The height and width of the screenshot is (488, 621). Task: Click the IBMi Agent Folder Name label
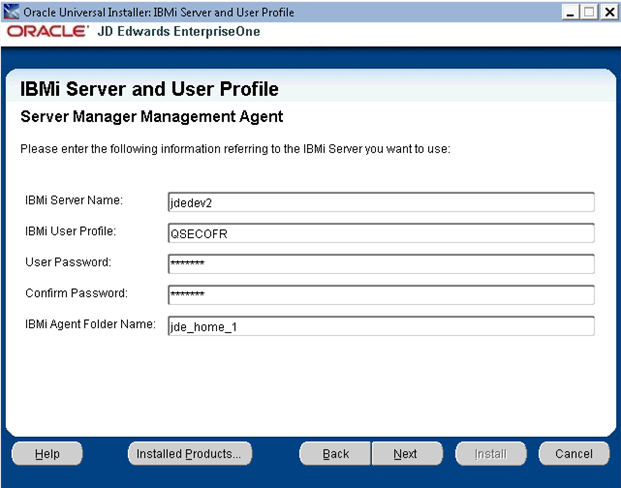pyautogui.click(x=90, y=324)
